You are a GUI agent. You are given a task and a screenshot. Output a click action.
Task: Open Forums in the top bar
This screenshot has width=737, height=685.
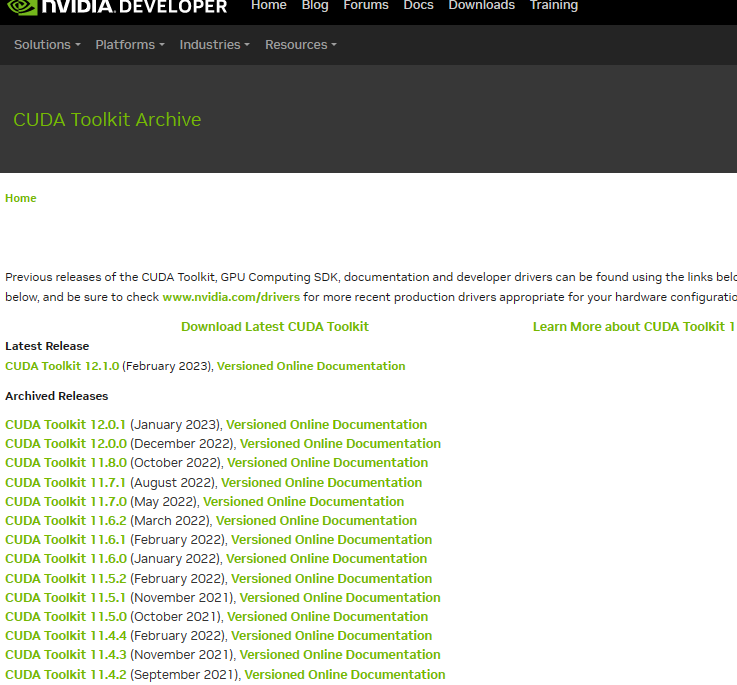366,6
